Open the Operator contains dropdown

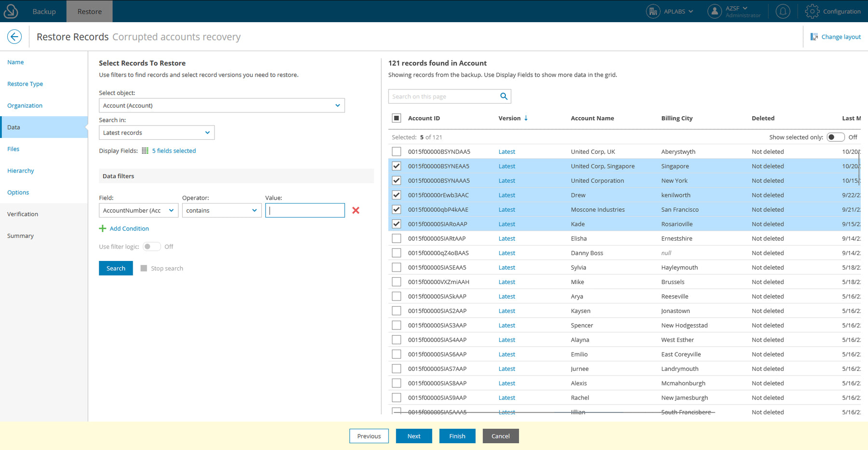pyautogui.click(x=221, y=211)
